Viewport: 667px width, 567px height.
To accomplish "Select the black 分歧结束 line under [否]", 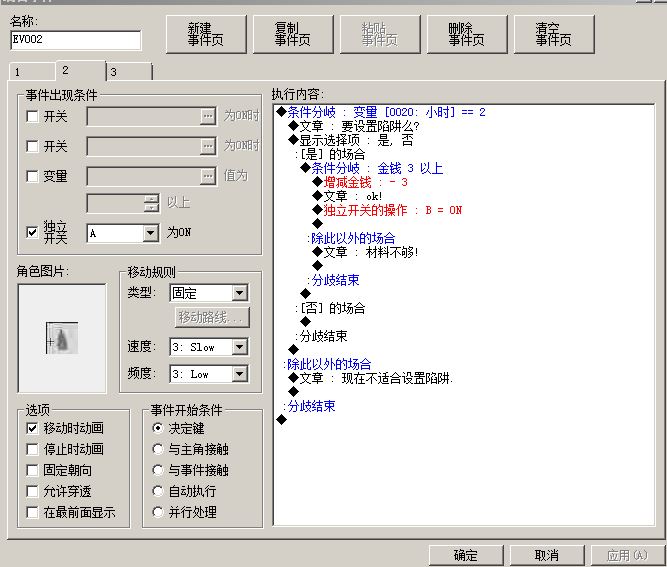I will click(x=322, y=336).
